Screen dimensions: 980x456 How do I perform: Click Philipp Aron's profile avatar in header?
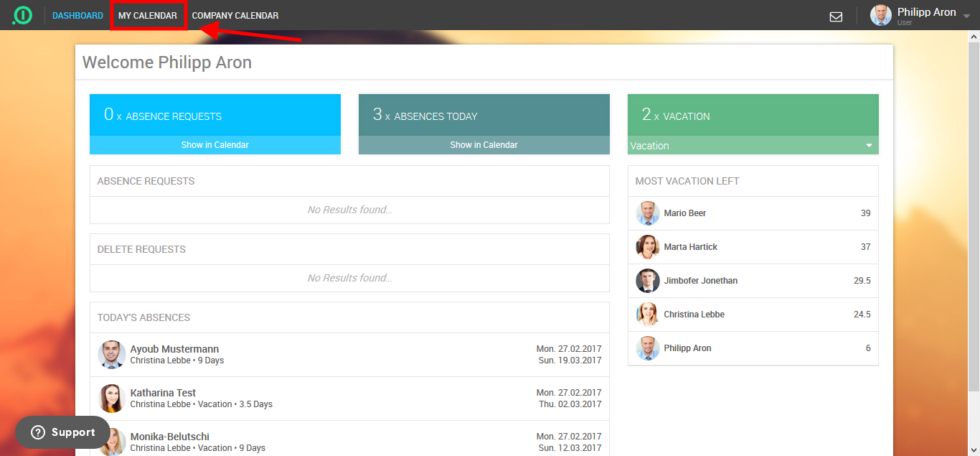click(x=881, y=15)
